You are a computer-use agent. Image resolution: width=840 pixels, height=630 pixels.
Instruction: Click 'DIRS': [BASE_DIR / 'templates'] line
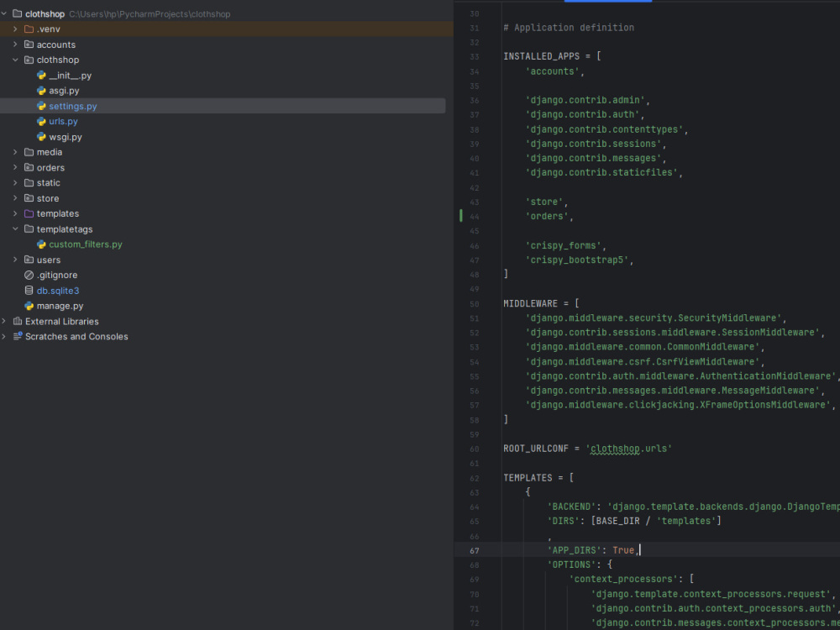tap(634, 522)
